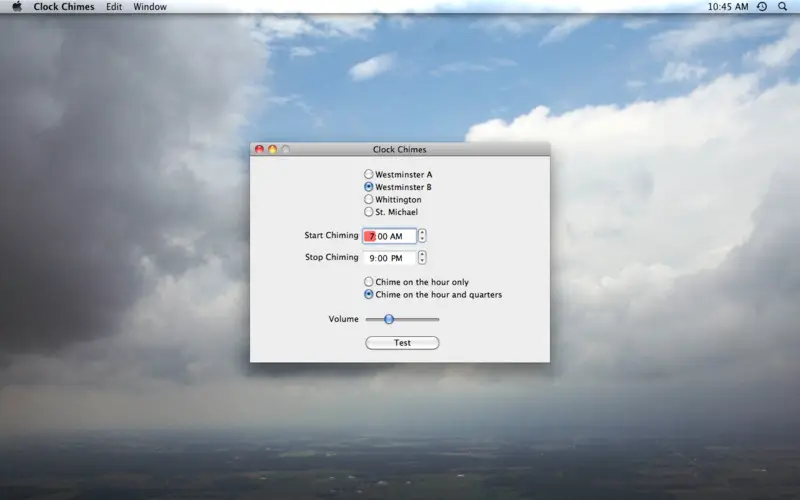Click the Volume slider knob
The width and height of the screenshot is (800, 500).
click(x=389, y=319)
